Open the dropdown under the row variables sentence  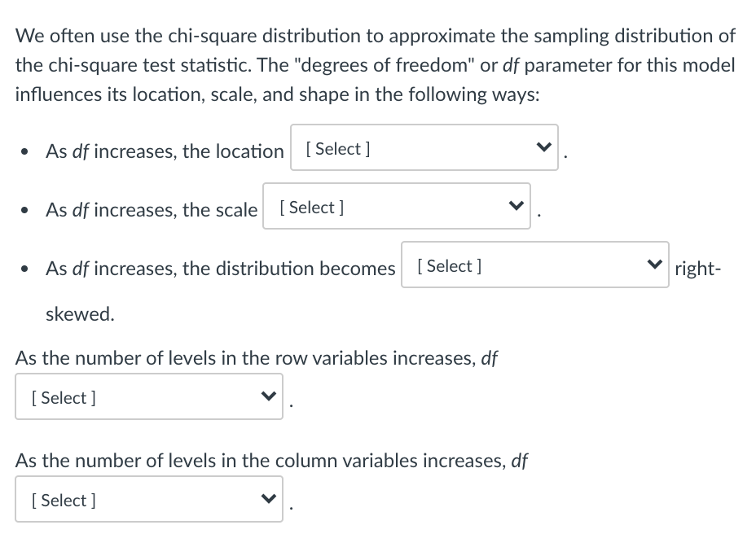[149, 396]
